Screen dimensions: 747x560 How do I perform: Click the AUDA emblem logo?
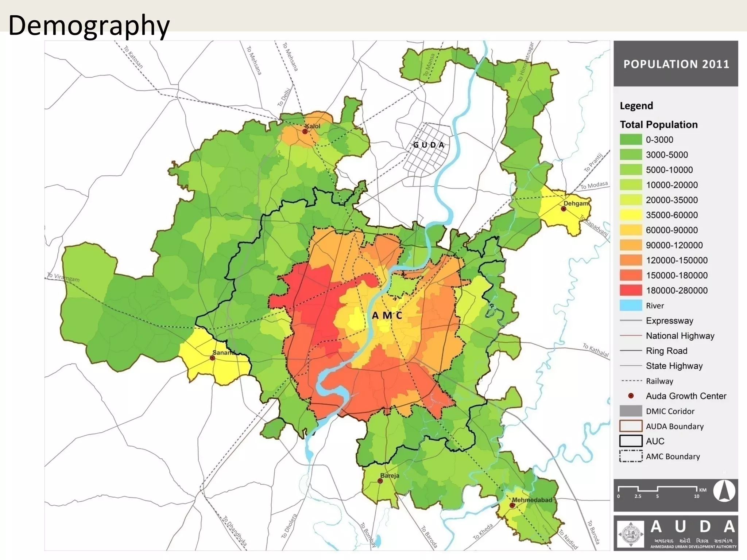631,534
